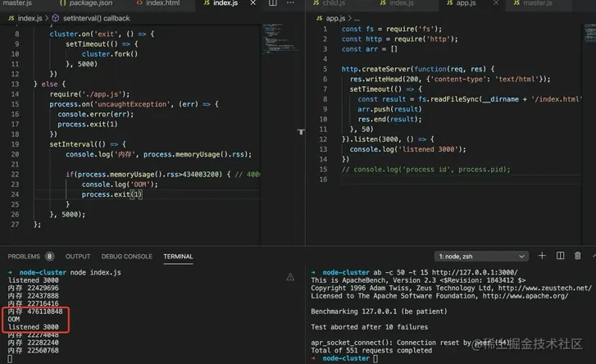
Task: Click "console.log('listened 3000');" in app.js
Action: pos(407,149)
